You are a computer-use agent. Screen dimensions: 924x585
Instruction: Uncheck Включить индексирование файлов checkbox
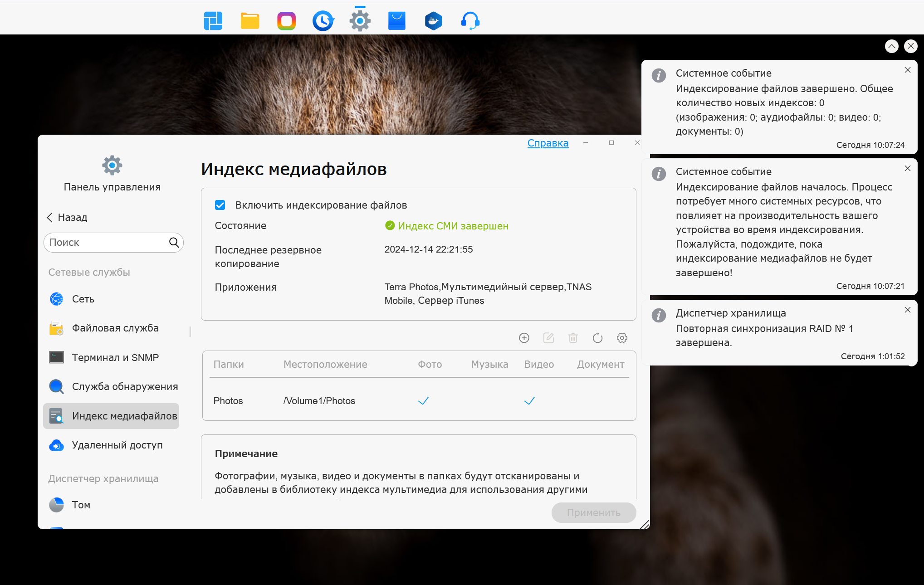220,205
